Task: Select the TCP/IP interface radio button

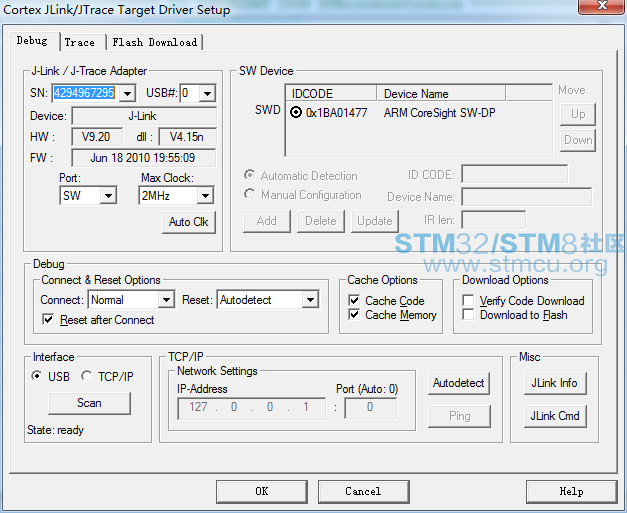Action: pyautogui.click(x=86, y=376)
